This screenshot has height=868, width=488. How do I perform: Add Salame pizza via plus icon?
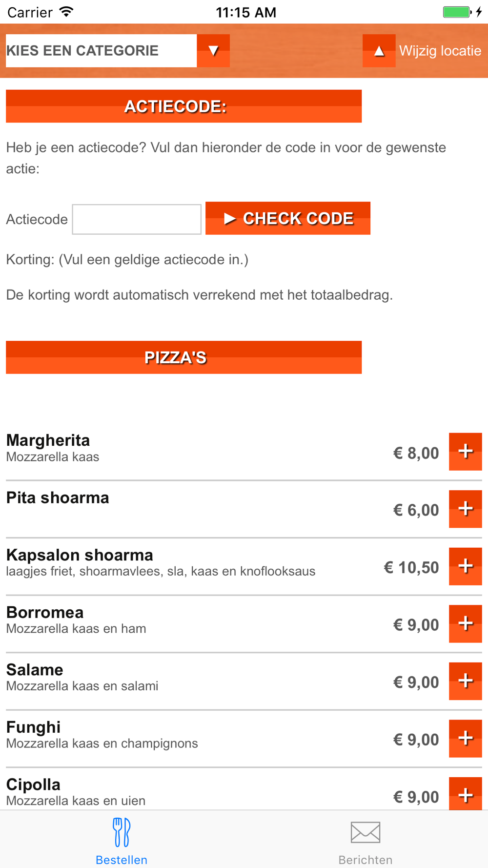point(465,681)
